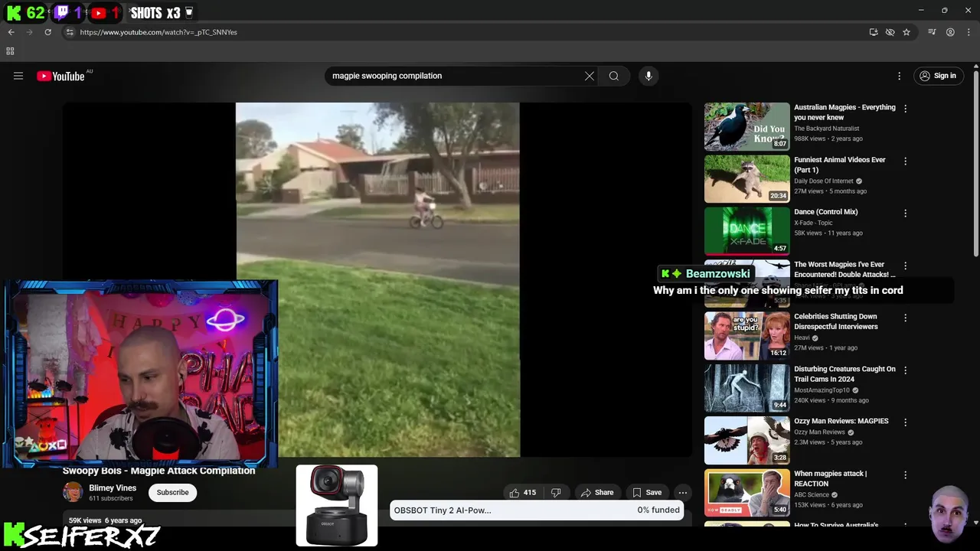Viewport: 980px width, 551px height.
Task: Open the Daily Dose Of Internet channel link
Action: 823,181
